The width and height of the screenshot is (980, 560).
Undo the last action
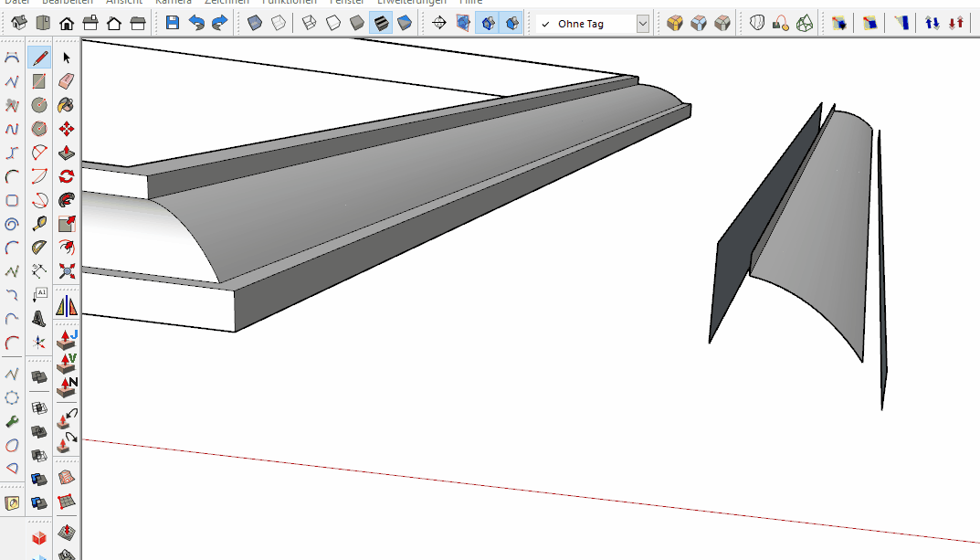[x=196, y=23]
